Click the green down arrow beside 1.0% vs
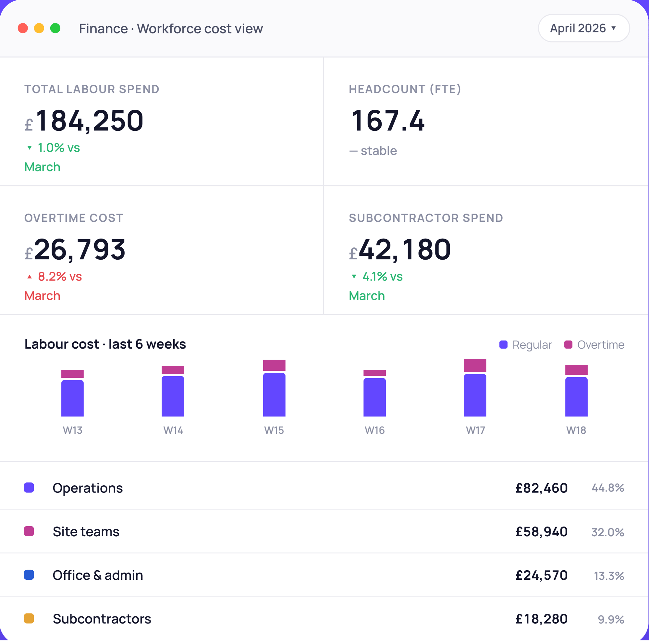Screen dimensions: 649x644 [30, 147]
